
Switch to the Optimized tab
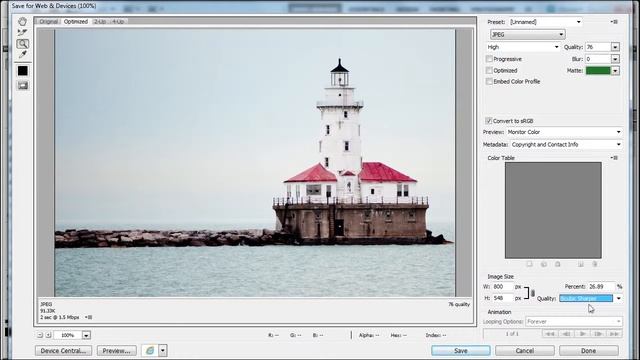[x=76, y=21]
